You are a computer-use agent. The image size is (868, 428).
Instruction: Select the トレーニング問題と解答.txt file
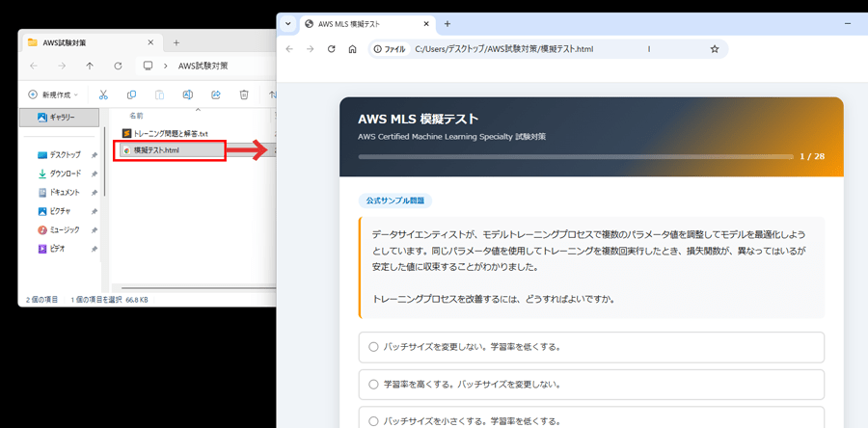(x=170, y=132)
